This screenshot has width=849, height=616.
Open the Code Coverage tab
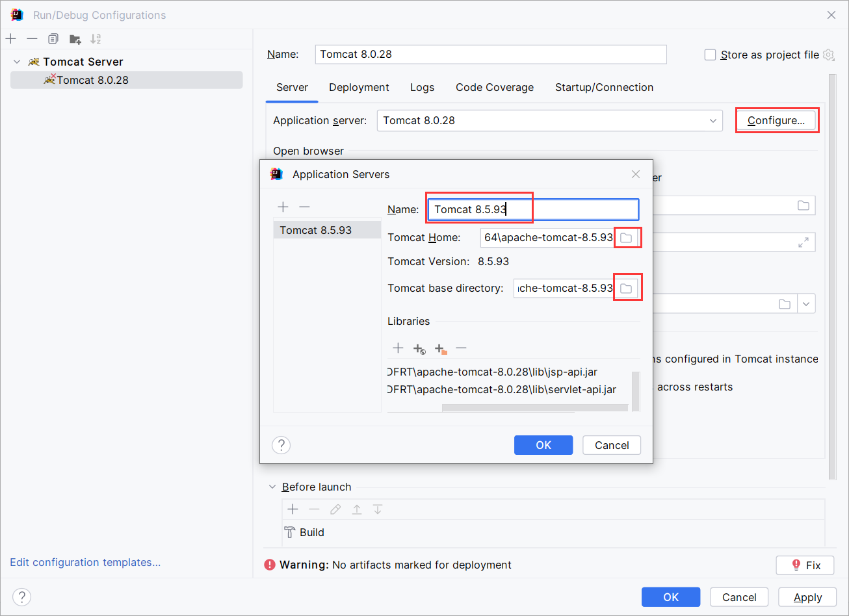tap(495, 87)
